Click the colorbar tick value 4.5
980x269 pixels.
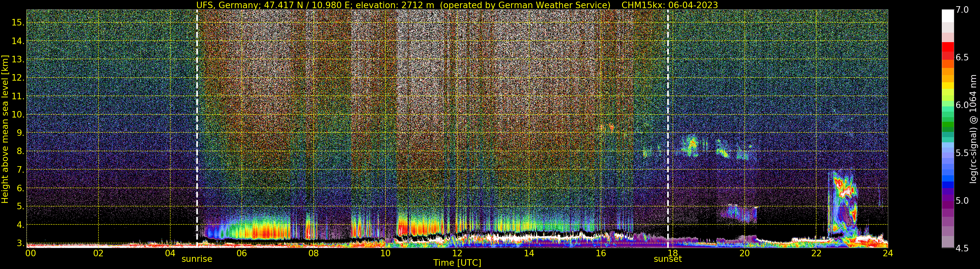[x=962, y=248]
